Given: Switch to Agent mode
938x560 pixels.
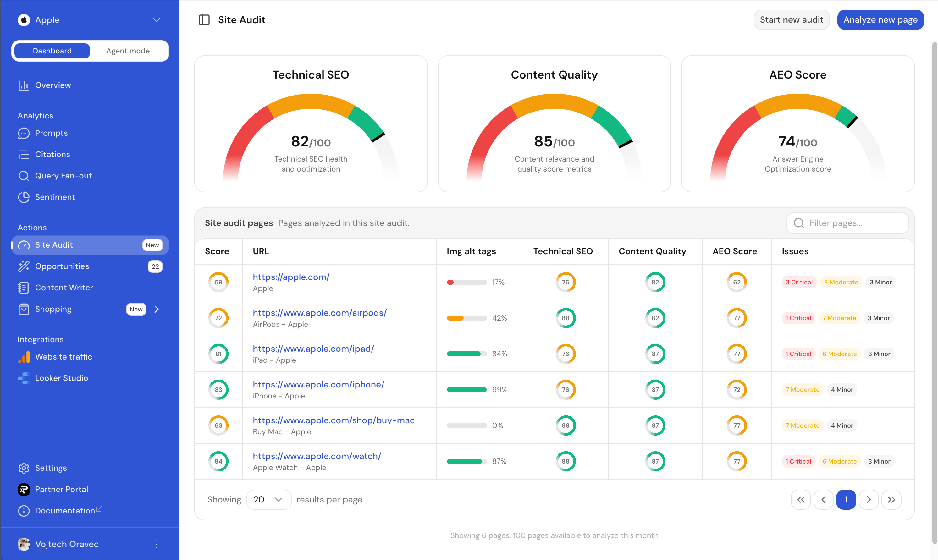Looking at the screenshot, I should (128, 51).
